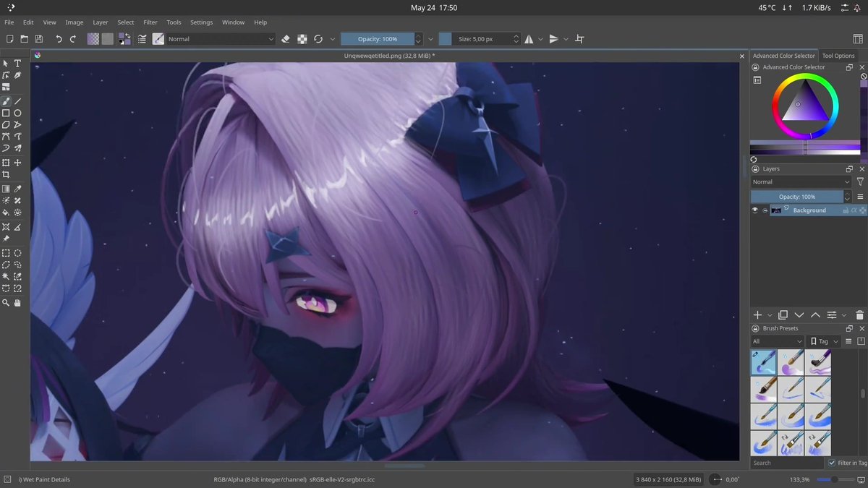Move layer down arrow button
The width and height of the screenshot is (868, 488).
pyautogui.click(x=799, y=315)
